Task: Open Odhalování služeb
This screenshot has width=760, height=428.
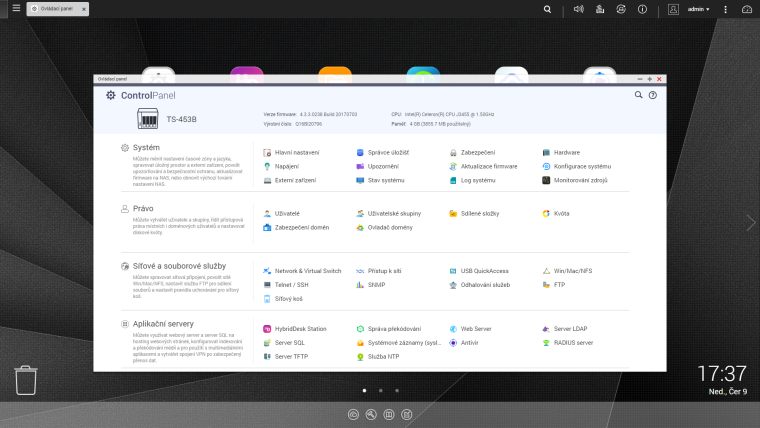Action: pyautogui.click(x=480, y=285)
